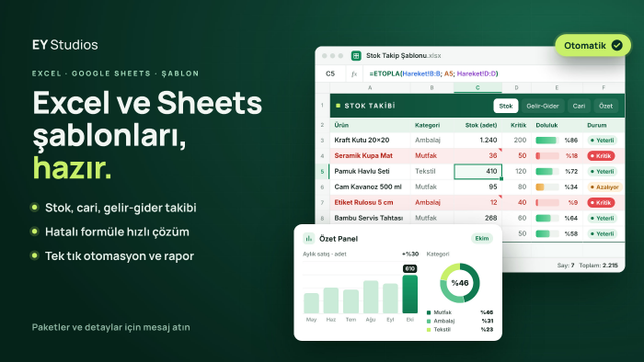Switch to the Cari tab
The image size is (644, 362).
(579, 106)
